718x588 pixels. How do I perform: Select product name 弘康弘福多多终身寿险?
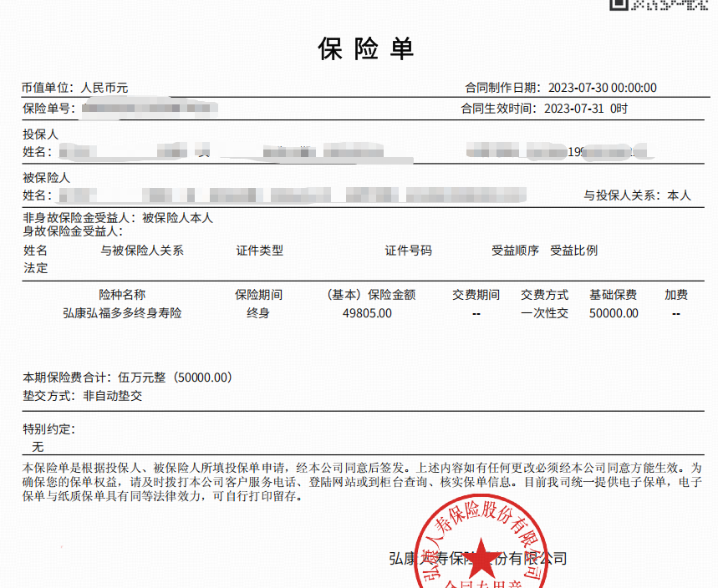click(x=122, y=313)
